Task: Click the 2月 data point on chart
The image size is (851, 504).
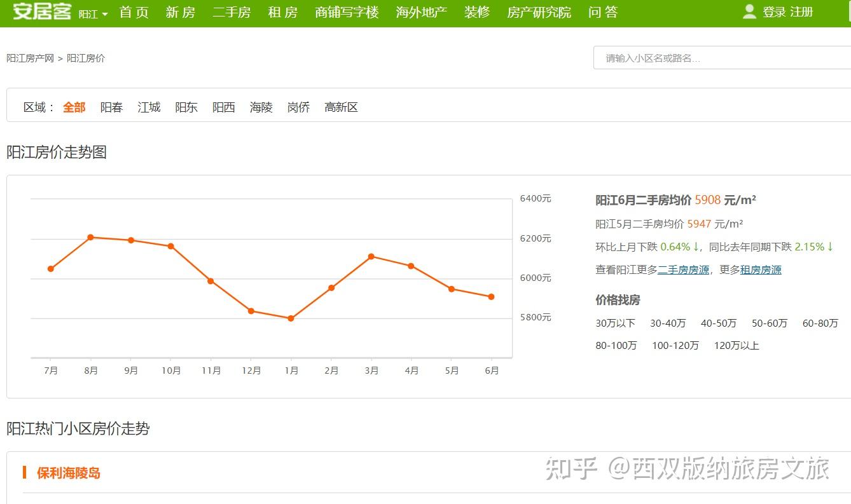Action: tap(331, 288)
